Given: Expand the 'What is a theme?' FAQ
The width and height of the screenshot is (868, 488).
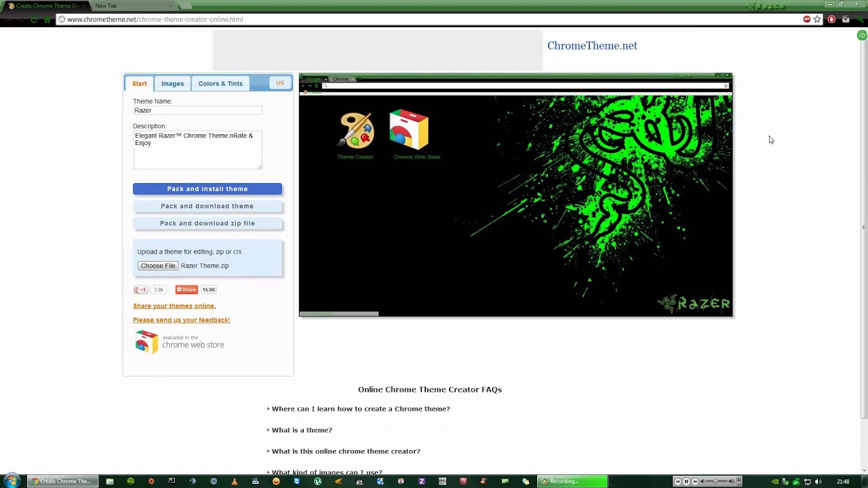Looking at the screenshot, I should point(302,430).
